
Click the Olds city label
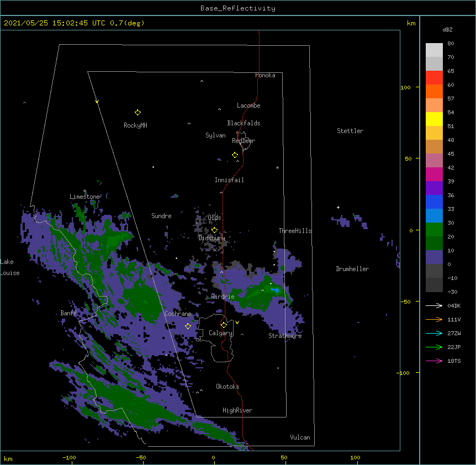[x=214, y=218]
